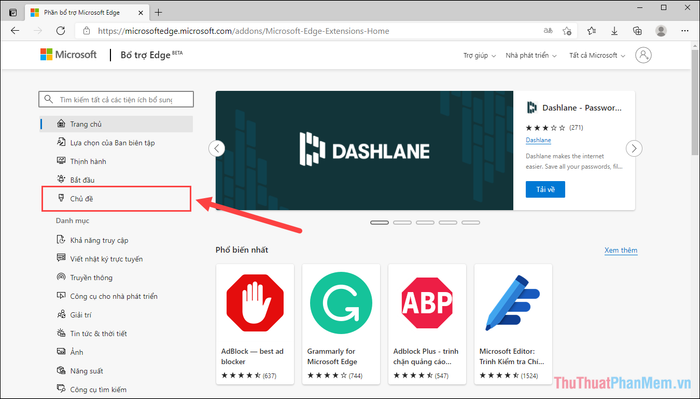Refresh the current page
This screenshot has width=700, height=399.
pos(61,31)
